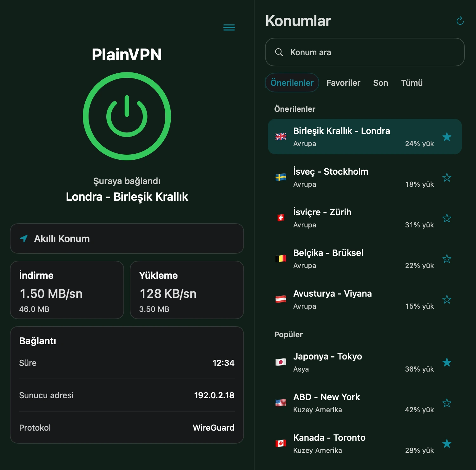The image size is (476, 470).
Task: Select Belçika - Brüksel location
Action: (x=365, y=258)
